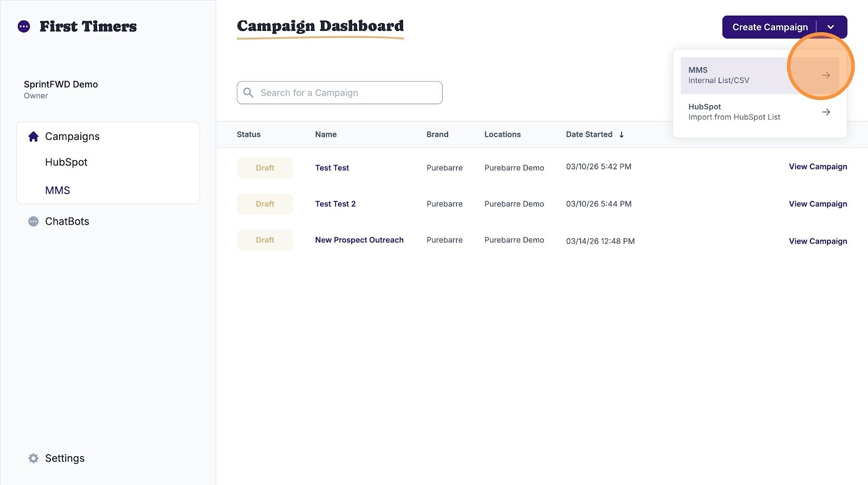Image resolution: width=868 pixels, height=485 pixels.
Task: Click the search magnifier icon
Action: coord(248,93)
